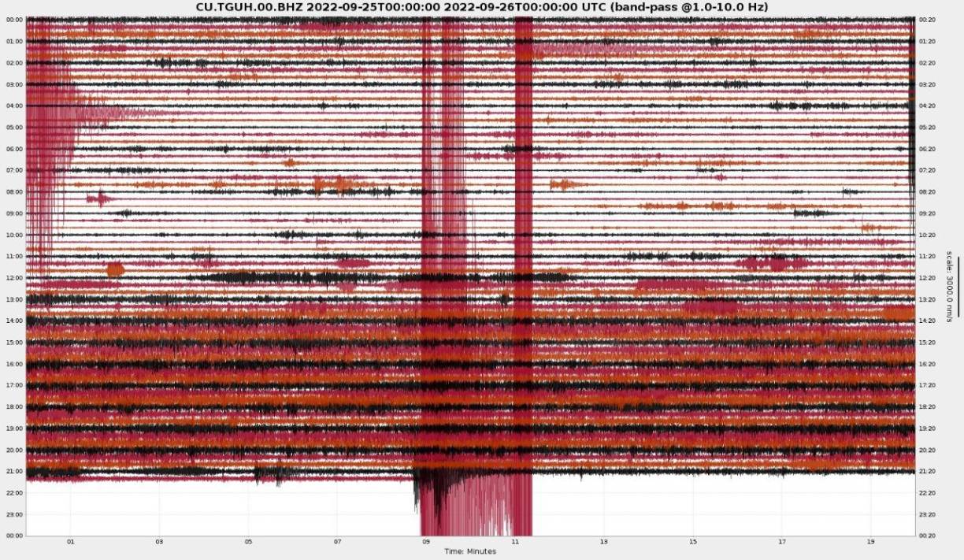
Task: Select the 04:20 label on right axis
Action: point(927,106)
